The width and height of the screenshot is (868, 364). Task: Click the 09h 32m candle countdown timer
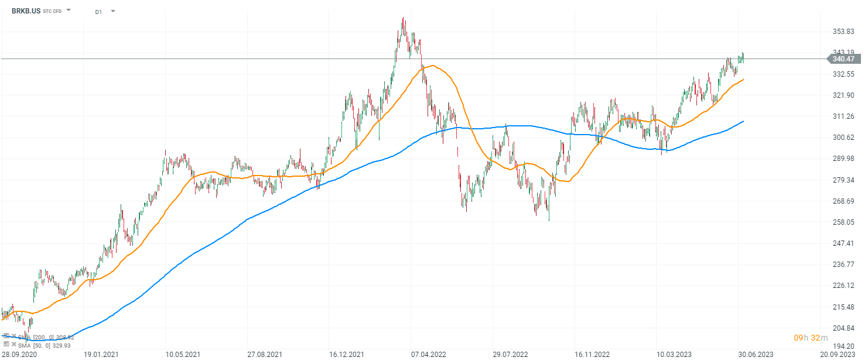tap(811, 338)
